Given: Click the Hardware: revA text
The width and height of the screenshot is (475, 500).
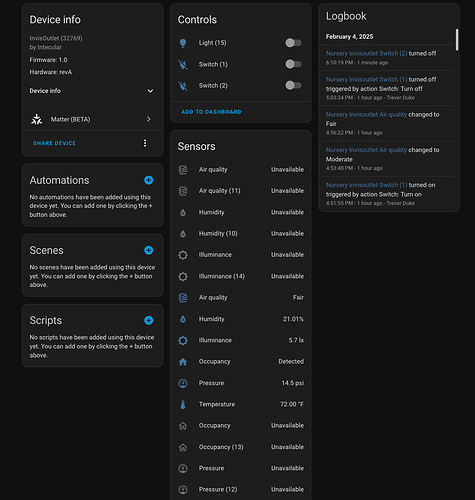Looking at the screenshot, I should click(51, 72).
